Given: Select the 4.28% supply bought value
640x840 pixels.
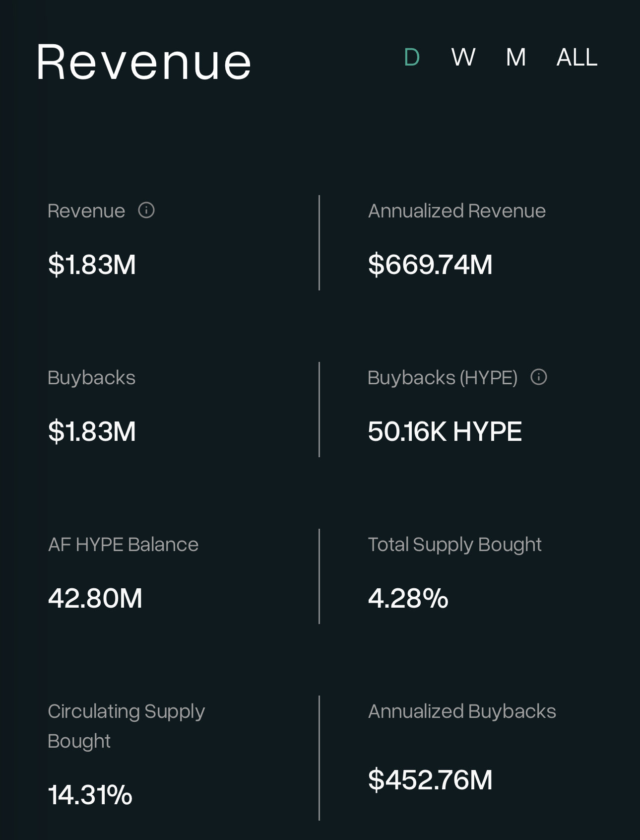Looking at the screenshot, I should [x=408, y=598].
